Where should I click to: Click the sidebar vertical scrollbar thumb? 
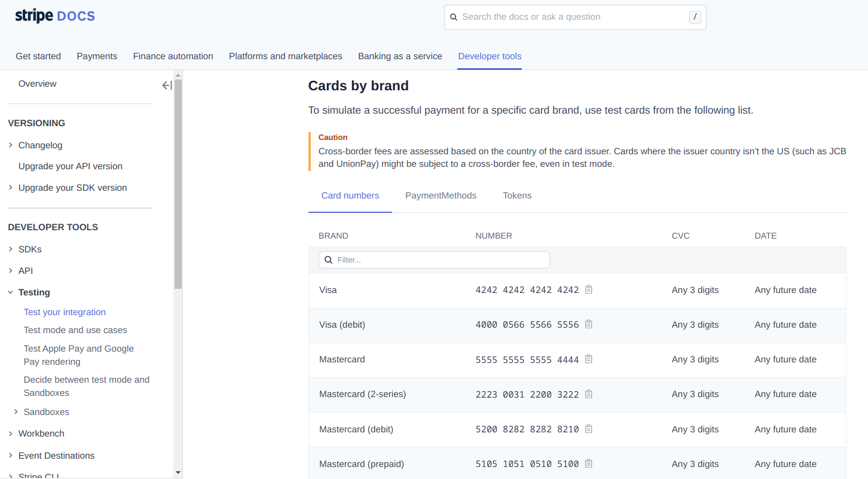coord(178,184)
